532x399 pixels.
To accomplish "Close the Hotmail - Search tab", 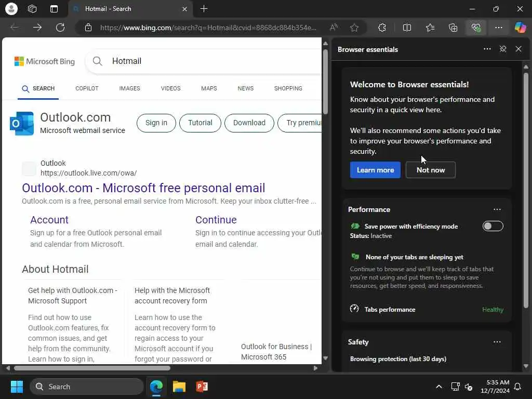I will point(184,9).
